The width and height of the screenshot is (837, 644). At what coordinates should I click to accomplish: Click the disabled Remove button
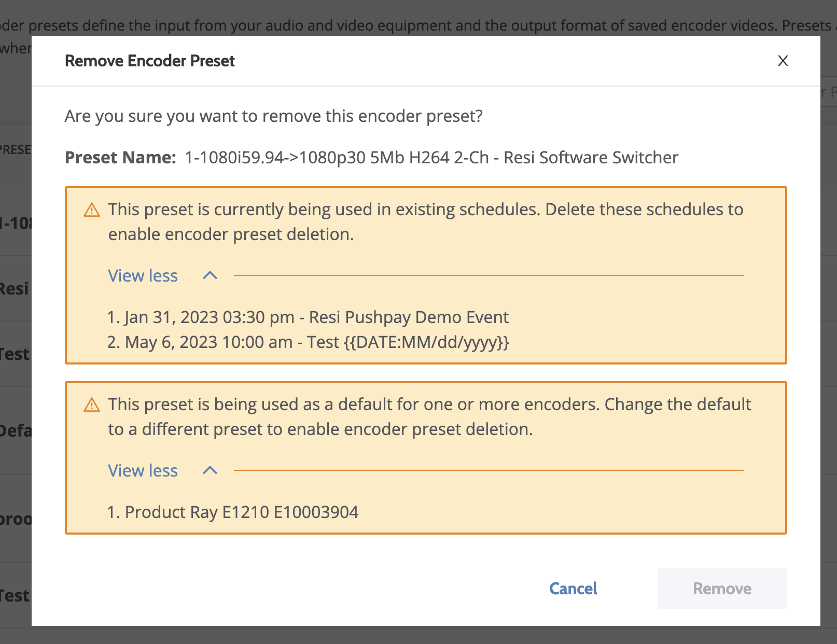(x=722, y=589)
